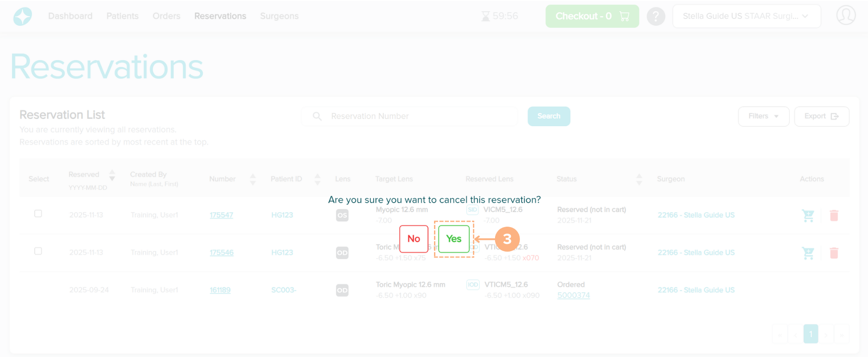Confirm cancellation with the Yes button
The width and height of the screenshot is (868, 357).
(x=453, y=239)
